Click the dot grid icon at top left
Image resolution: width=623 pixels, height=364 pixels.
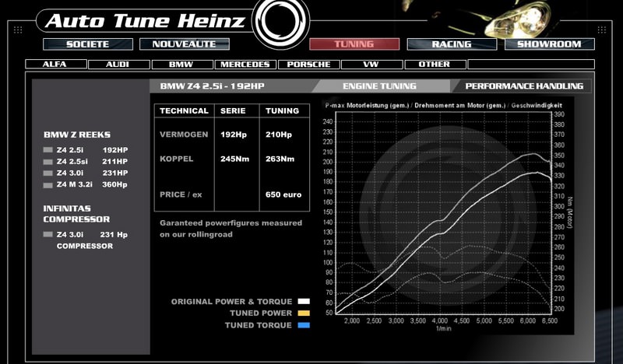(x=18, y=30)
